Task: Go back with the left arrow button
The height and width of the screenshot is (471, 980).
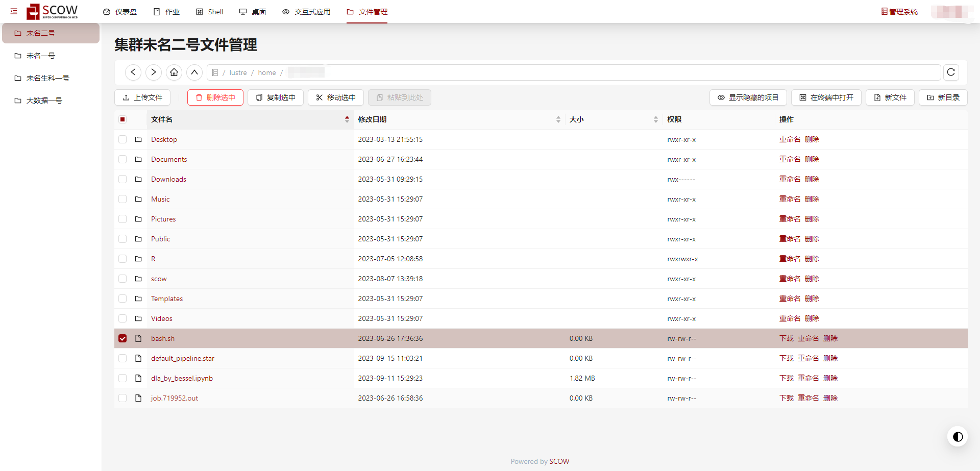Action: click(x=133, y=72)
